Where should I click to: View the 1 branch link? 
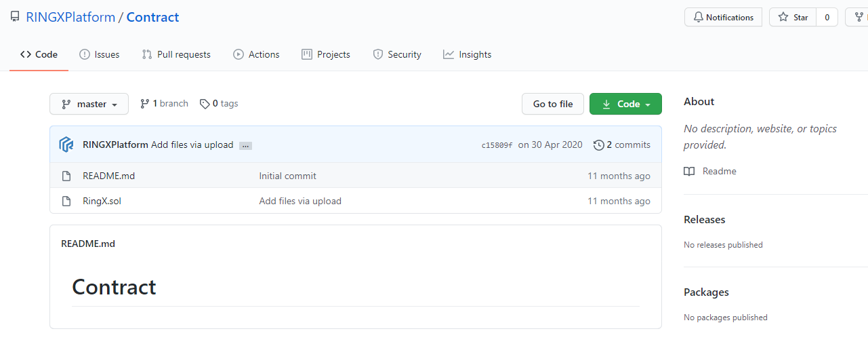click(x=164, y=103)
